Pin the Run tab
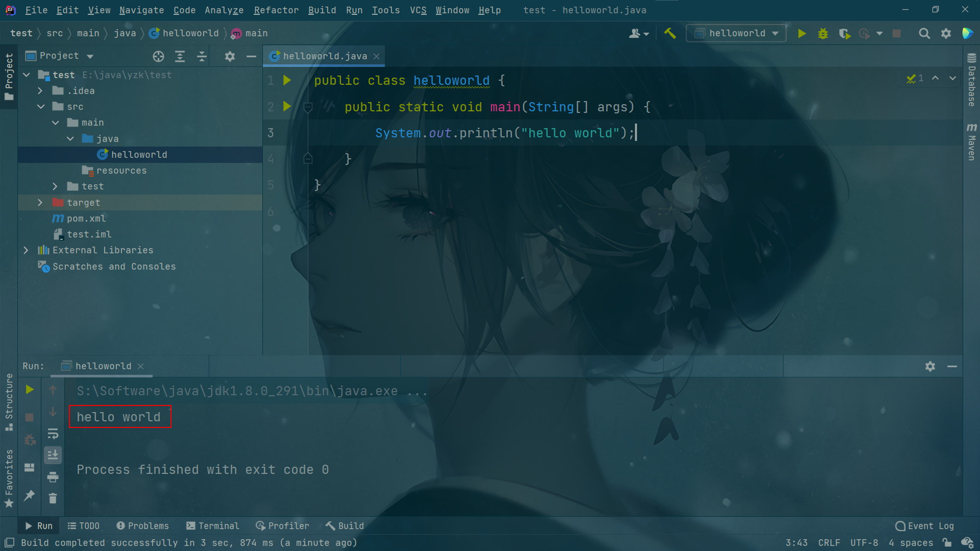This screenshot has height=551, width=980. pos(29,496)
